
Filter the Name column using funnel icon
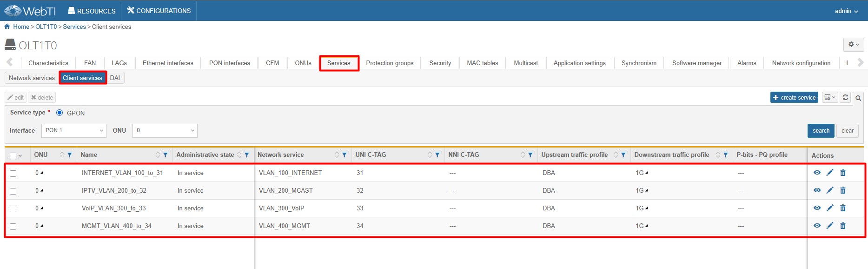coord(165,155)
